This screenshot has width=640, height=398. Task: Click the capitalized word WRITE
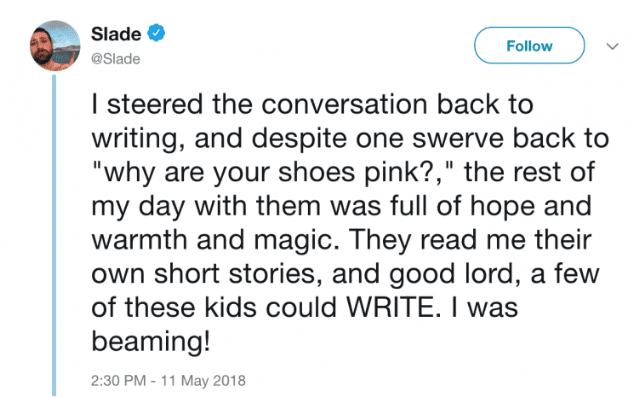click(x=393, y=307)
